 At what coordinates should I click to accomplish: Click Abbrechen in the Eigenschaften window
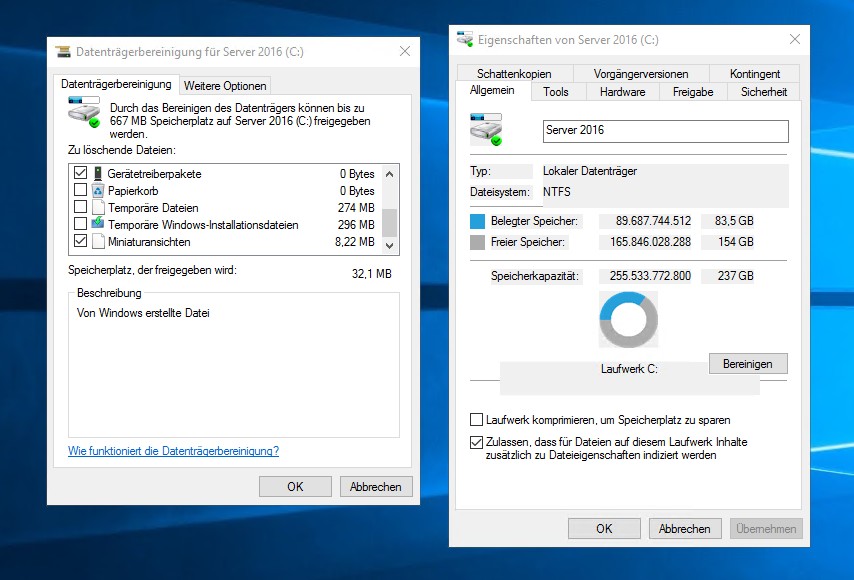(x=685, y=528)
